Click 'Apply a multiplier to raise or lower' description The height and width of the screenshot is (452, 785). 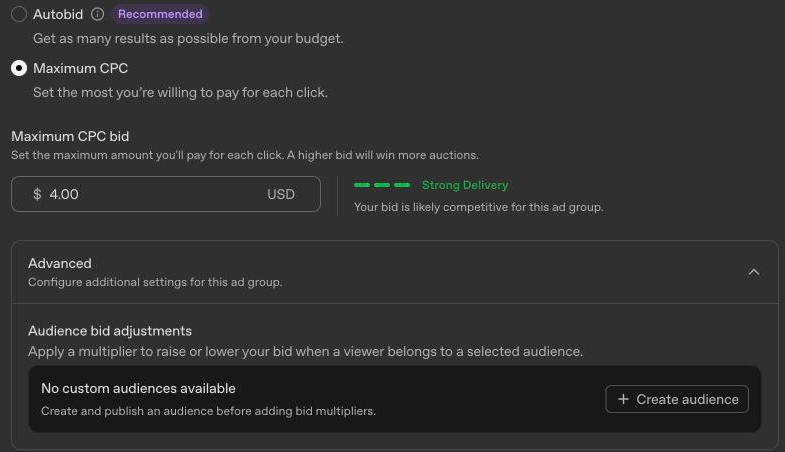coord(305,351)
